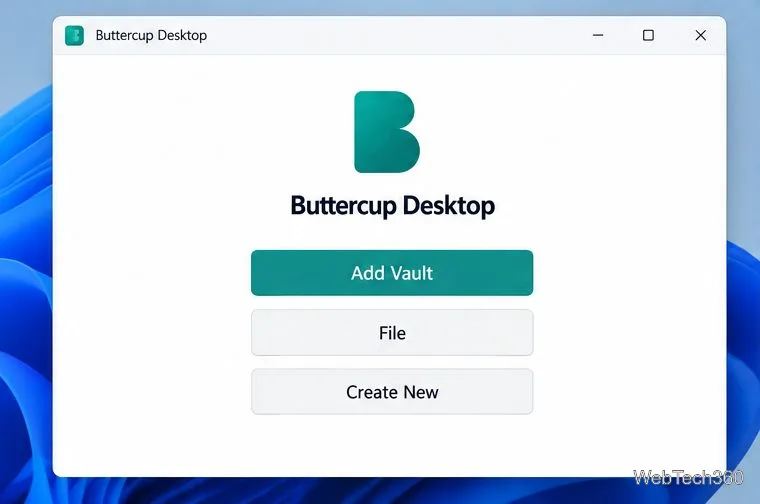Maximize the Buttercup Desktop window

point(648,35)
